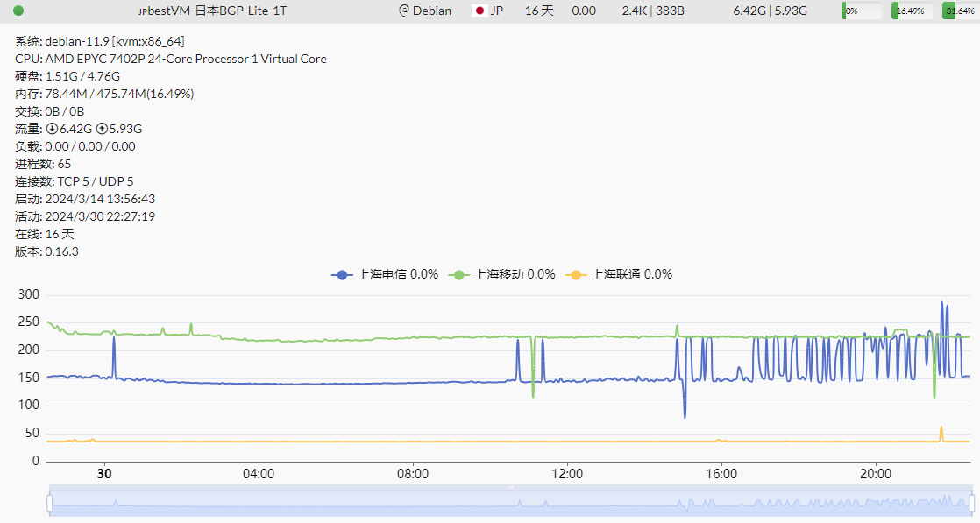
Task: Click the 12:00 mark on time axis
Action: [567, 474]
